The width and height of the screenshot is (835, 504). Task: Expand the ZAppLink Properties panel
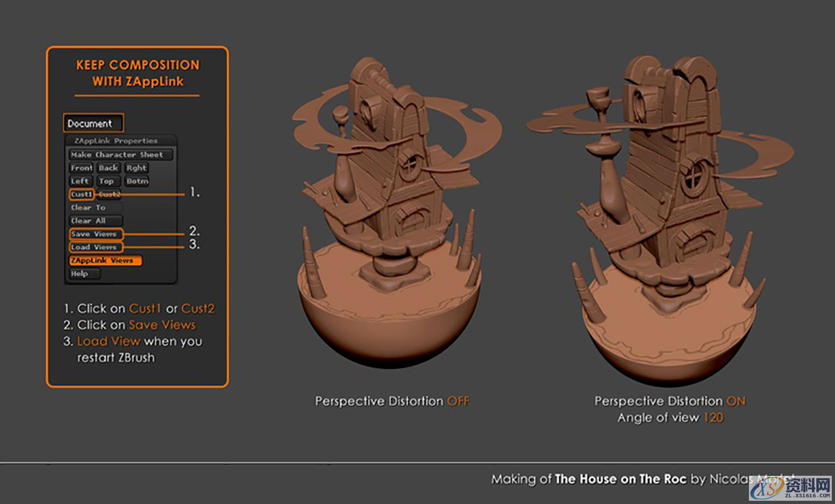pyautogui.click(x=116, y=140)
